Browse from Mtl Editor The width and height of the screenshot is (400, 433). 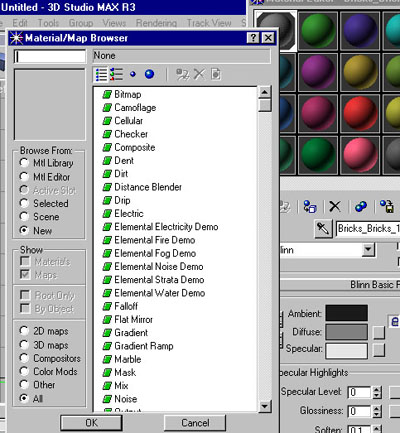pyautogui.click(x=45, y=177)
